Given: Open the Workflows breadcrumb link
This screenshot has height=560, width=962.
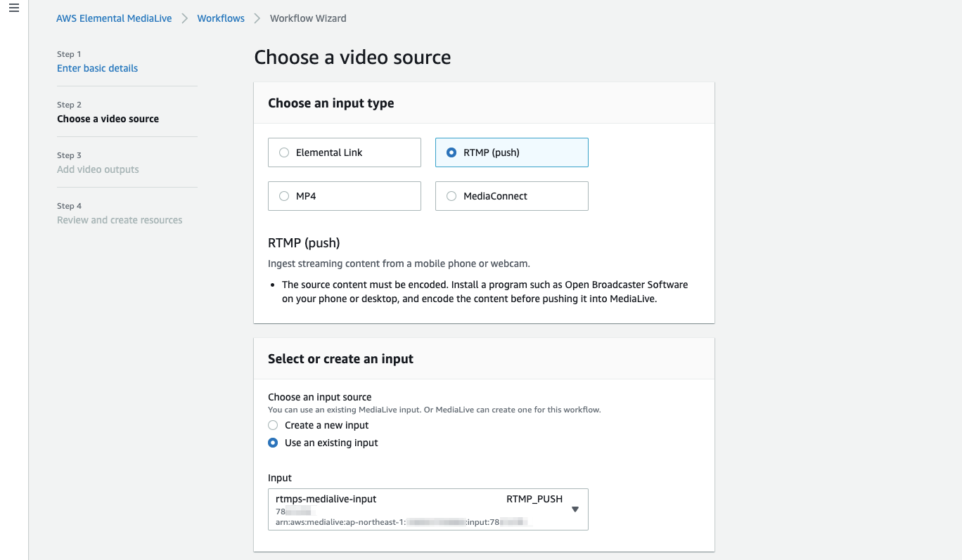Looking at the screenshot, I should pos(221,18).
